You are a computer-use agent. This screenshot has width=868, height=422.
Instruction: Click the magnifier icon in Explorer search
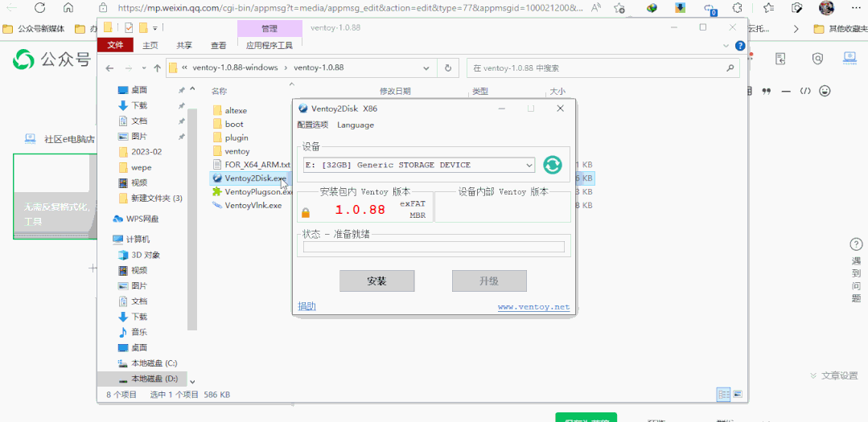730,68
